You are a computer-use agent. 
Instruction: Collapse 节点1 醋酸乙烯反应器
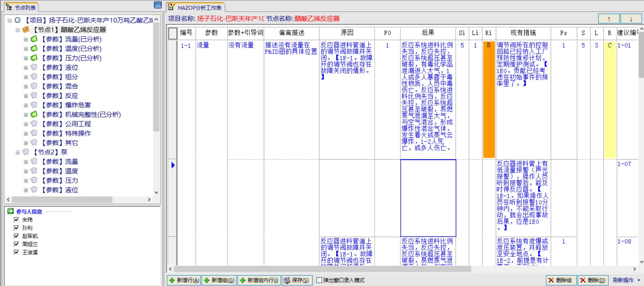[x=18, y=30]
